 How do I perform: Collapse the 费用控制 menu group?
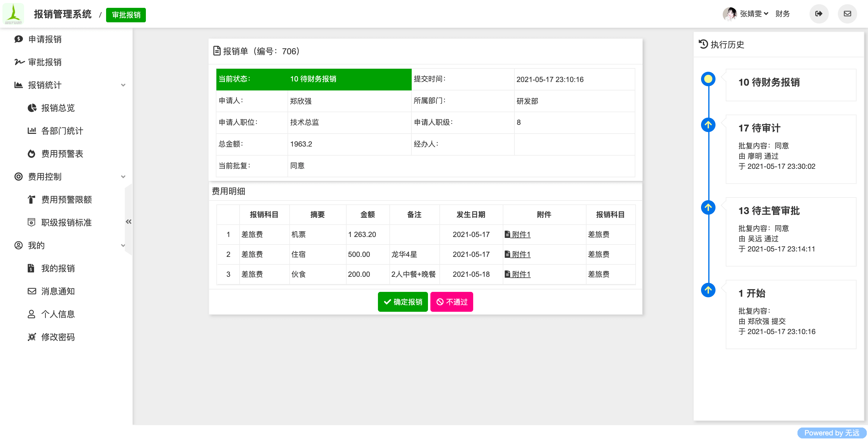pos(123,177)
